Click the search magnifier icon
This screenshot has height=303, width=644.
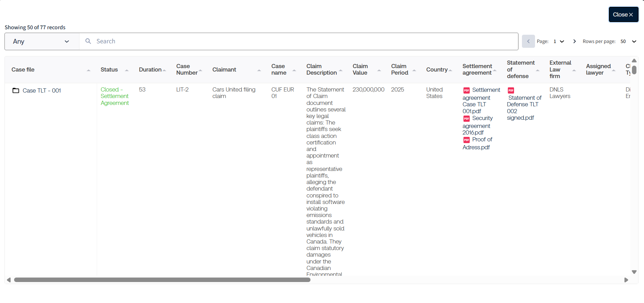click(x=88, y=41)
